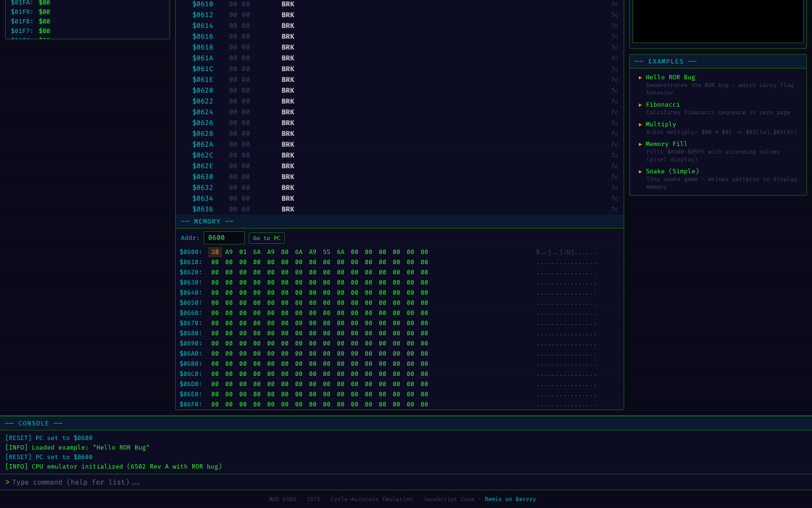Select disassembly row $0630
This screenshot has width=812, height=508.
(x=400, y=177)
